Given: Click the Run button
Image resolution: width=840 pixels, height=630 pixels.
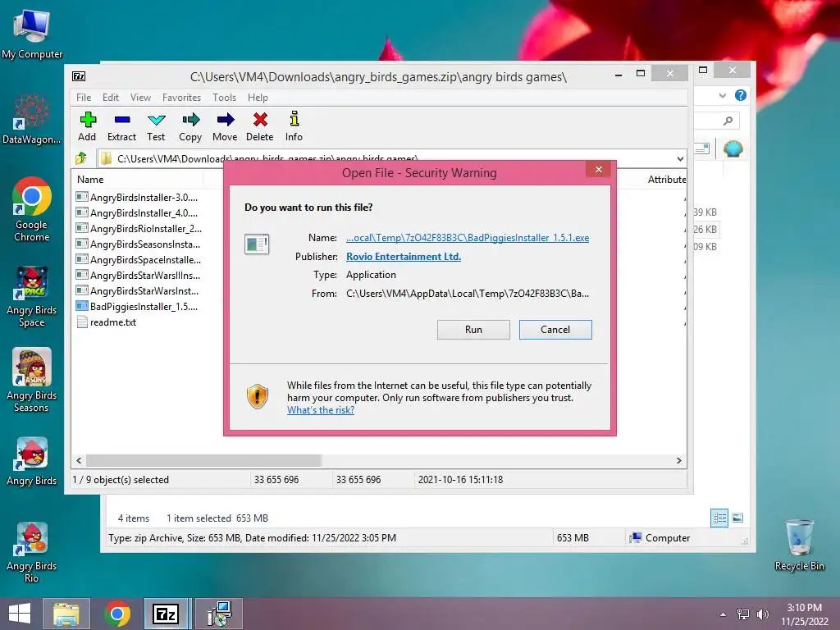Looking at the screenshot, I should click(473, 330).
